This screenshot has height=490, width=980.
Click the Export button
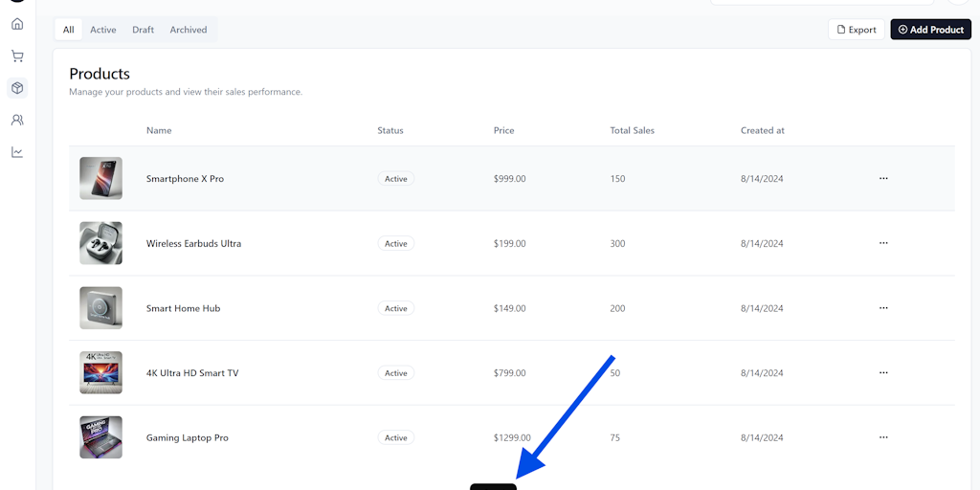pyautogui.click(x=856, y=30)
